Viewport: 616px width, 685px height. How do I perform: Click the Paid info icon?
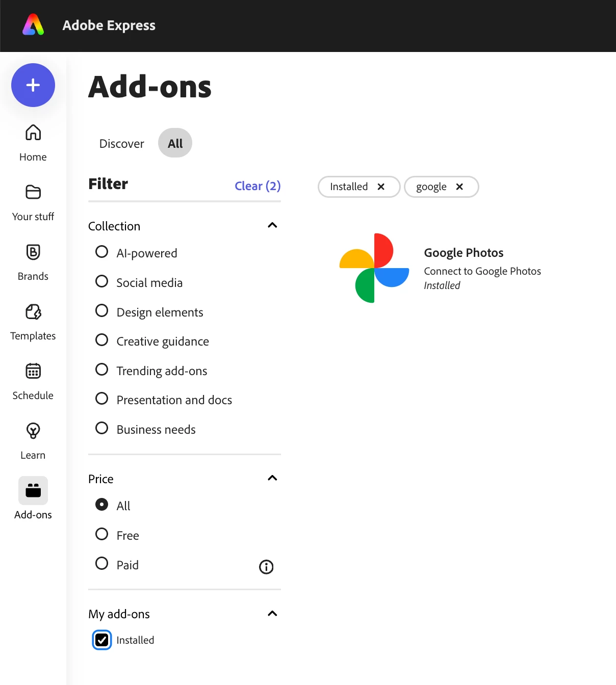pos(266,567)
